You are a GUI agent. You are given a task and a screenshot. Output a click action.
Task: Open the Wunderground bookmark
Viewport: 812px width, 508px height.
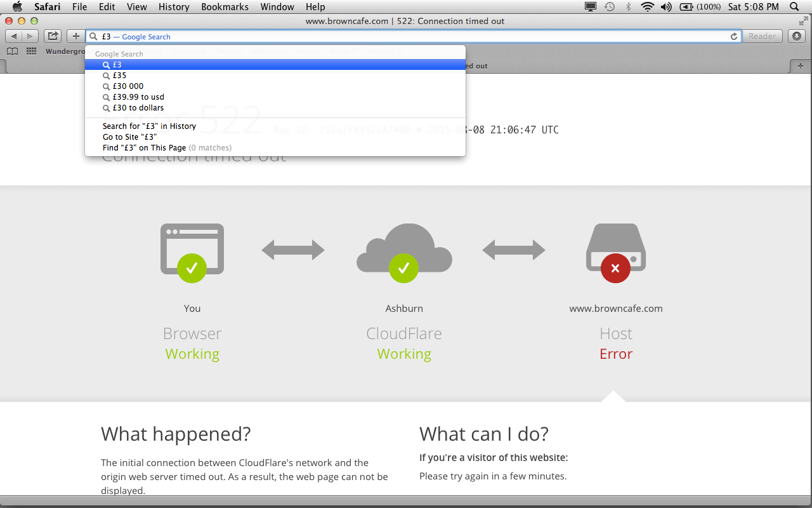(65, 51)
